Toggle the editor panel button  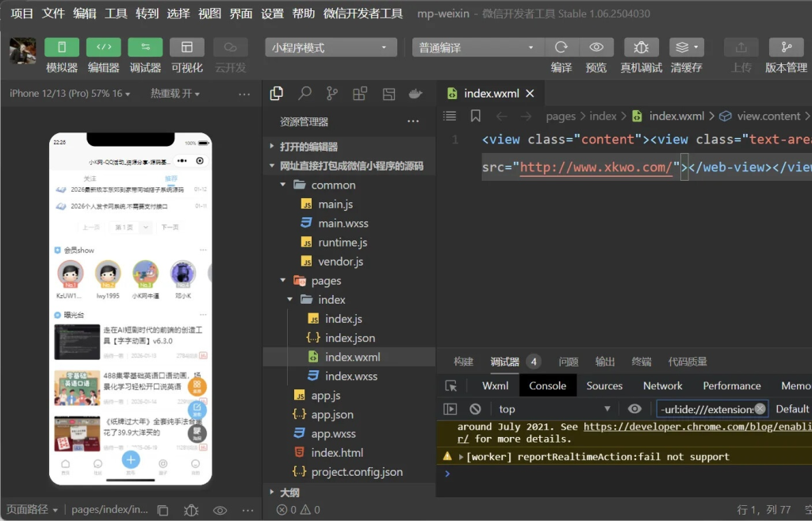click(x=103, y=48)
